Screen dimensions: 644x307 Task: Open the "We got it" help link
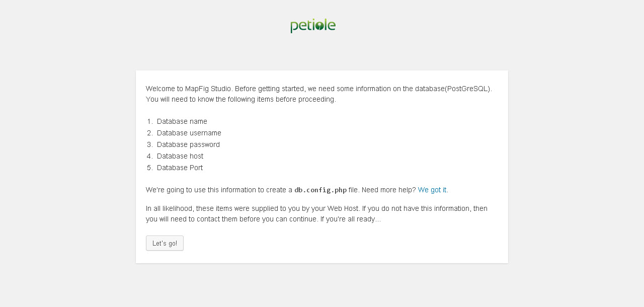(x=432, y=190)
